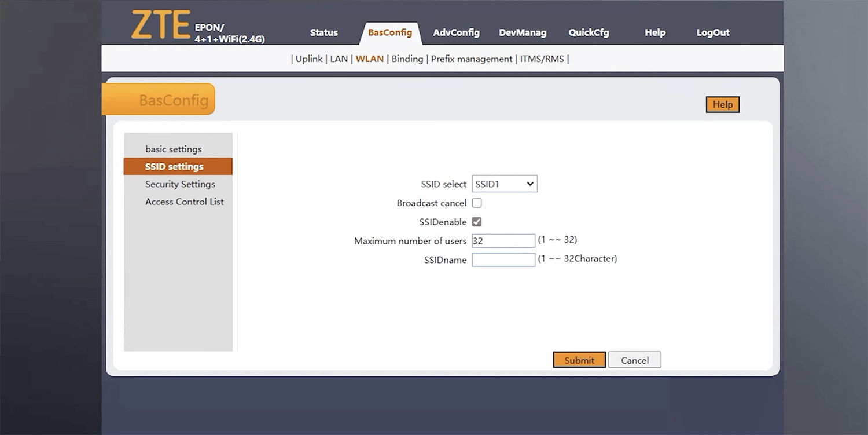This screenshot has width=868, height=435.
Task: Click the ZTE logo
Action: 160,25
